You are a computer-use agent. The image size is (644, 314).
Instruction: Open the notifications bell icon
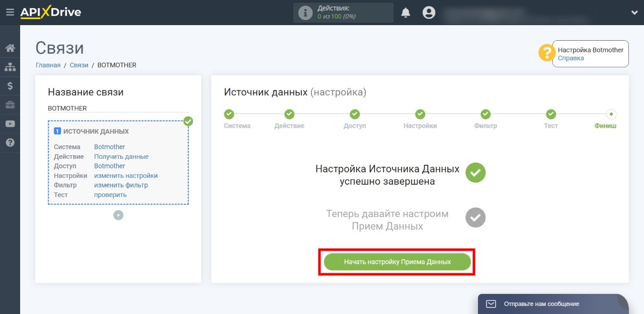pyautogui.click(x=406, y=13)
